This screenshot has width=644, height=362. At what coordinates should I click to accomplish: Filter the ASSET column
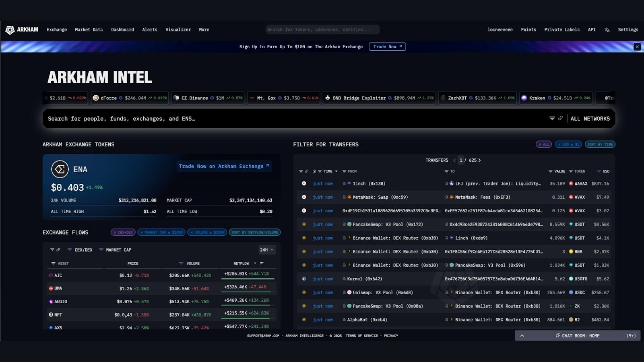(x=53, y=263)
